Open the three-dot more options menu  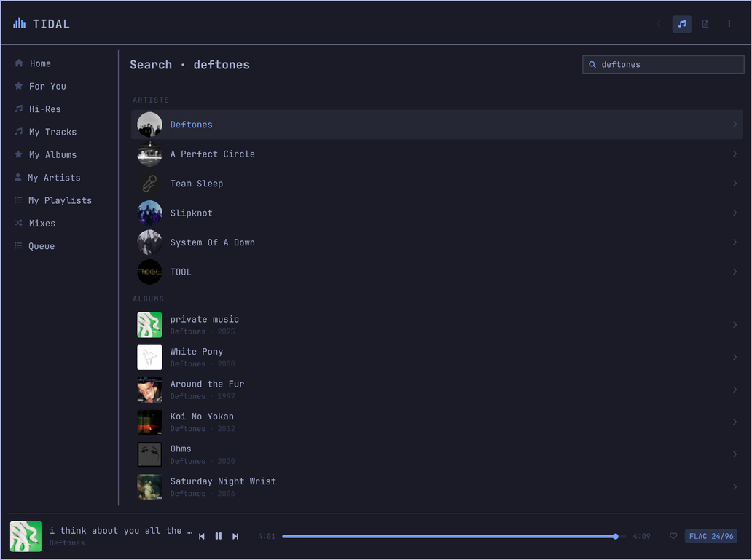click(729, 24)
